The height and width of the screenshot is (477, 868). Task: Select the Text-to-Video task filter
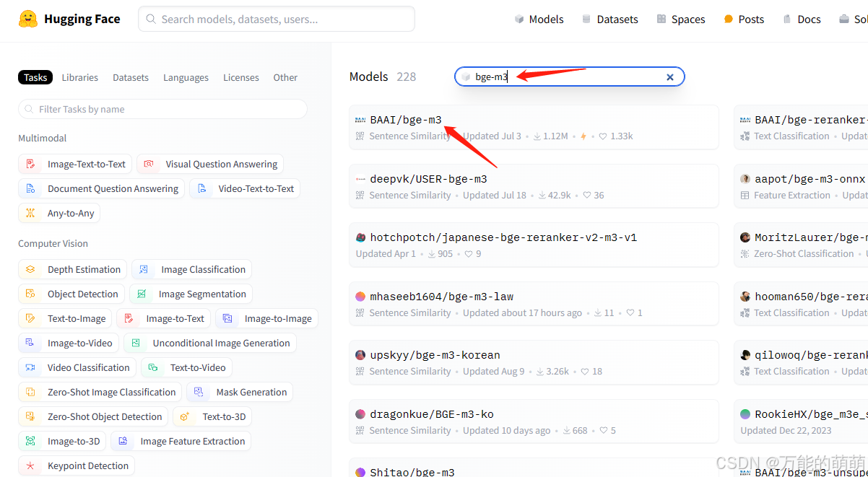click(x=186, y=367)
